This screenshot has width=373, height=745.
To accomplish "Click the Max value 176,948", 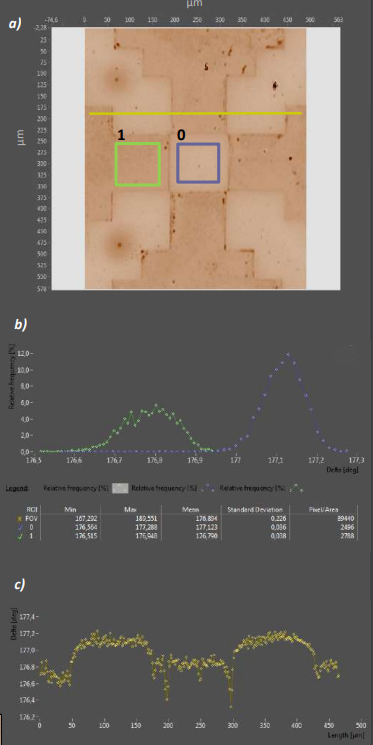I will [146, 535].
